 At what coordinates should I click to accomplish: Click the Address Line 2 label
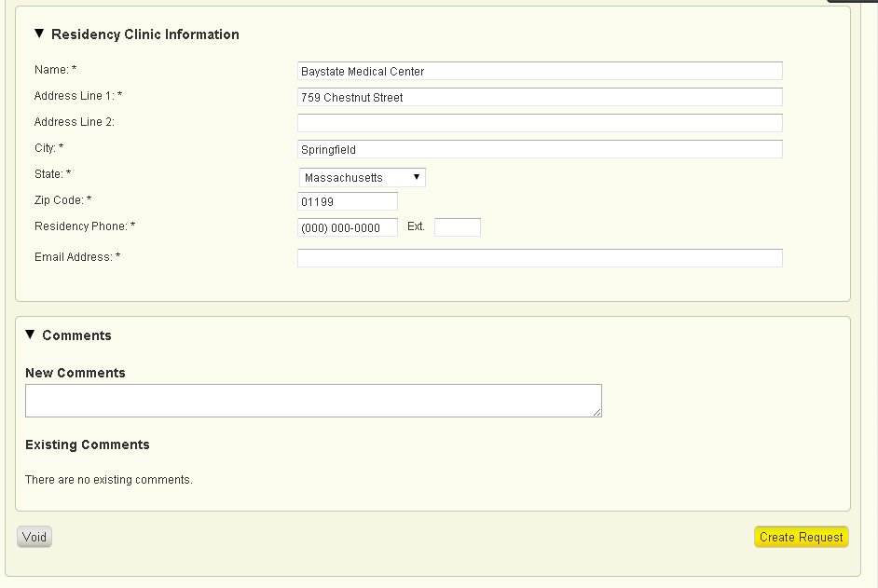tap(75, 122)
